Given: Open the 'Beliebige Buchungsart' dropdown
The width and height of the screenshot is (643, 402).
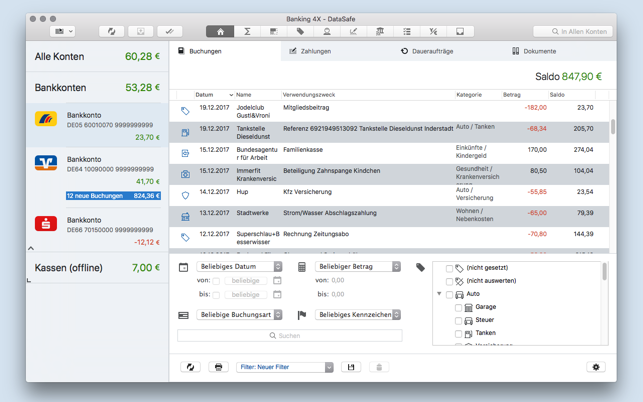Looking at the screenshot, I should click(240, 315).
